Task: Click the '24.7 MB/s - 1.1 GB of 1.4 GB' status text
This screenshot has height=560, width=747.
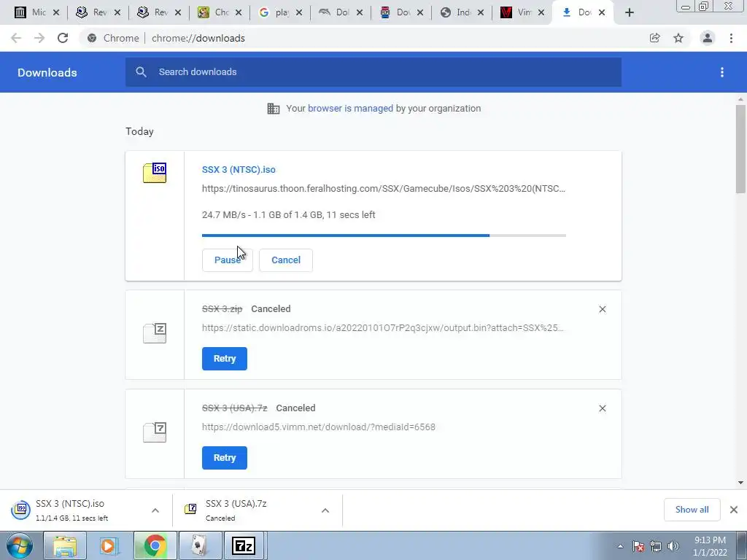Action: point(289,215)
